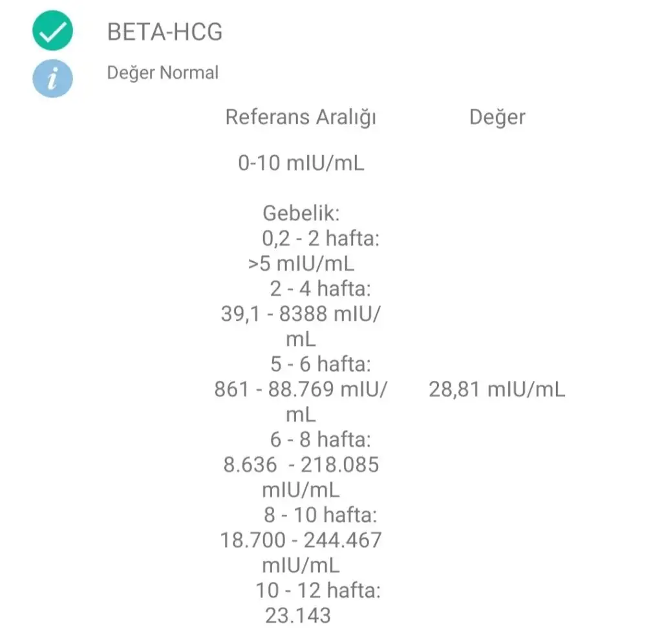Click the 861 - 88.769 mIU range

tap(301, 389)
